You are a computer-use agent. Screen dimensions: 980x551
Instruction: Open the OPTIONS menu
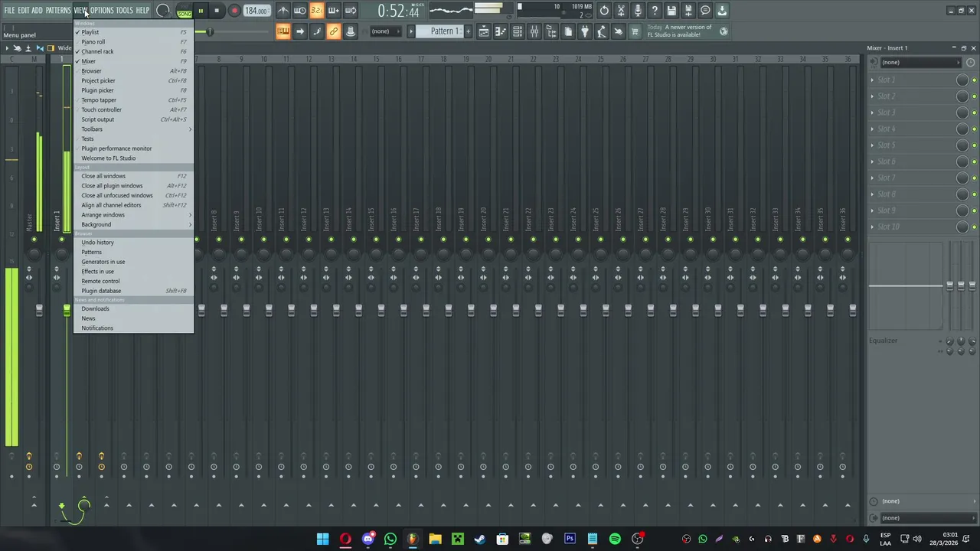coord(102,11)
